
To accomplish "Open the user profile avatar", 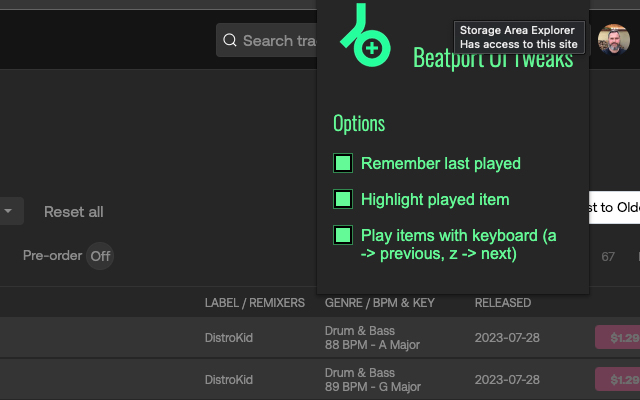I will point(613,40).
